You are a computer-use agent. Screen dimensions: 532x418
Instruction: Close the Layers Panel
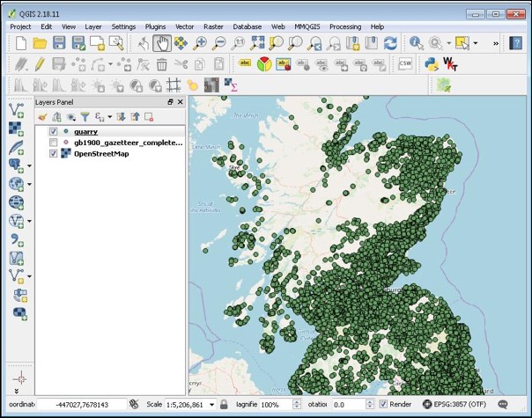tap(181, 102)
